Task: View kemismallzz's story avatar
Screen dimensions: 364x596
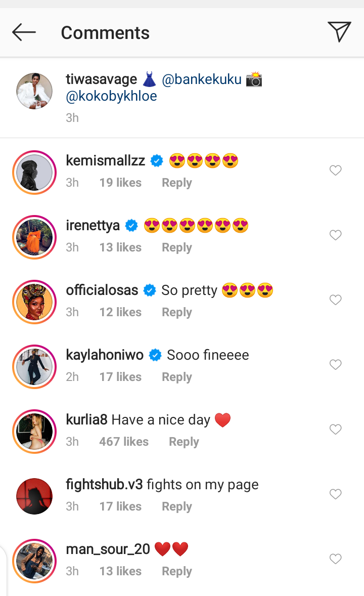Action: (34, 172)
